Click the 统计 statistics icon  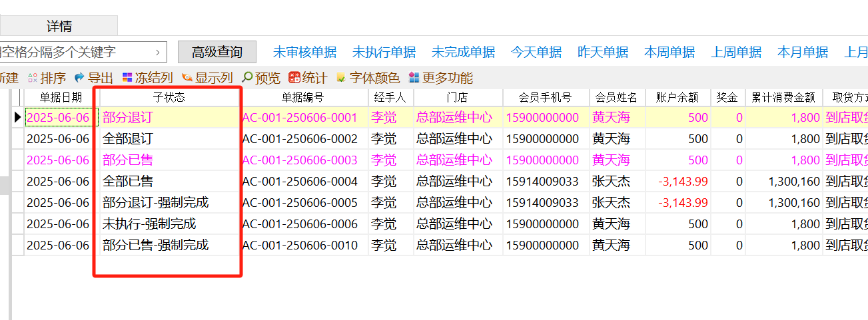coord(294,78)
